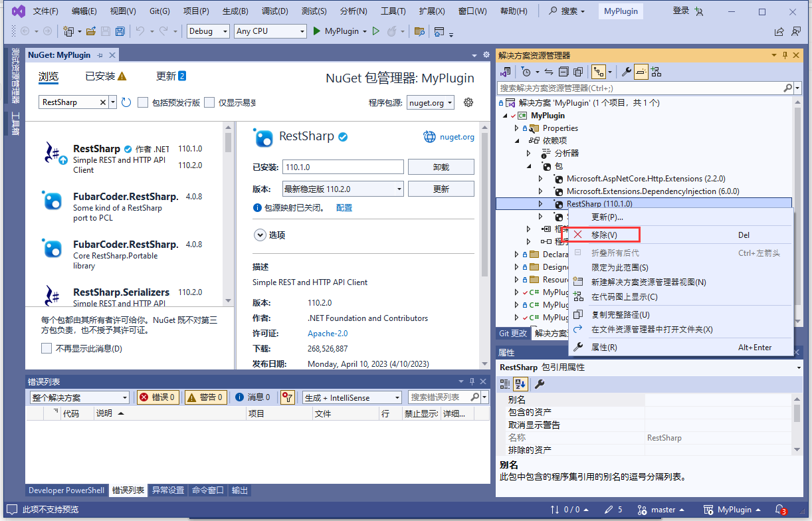Click alphabetical sort icon in Properties panel
The height and width of the screenshot is (521, 812).
point(521,383)
